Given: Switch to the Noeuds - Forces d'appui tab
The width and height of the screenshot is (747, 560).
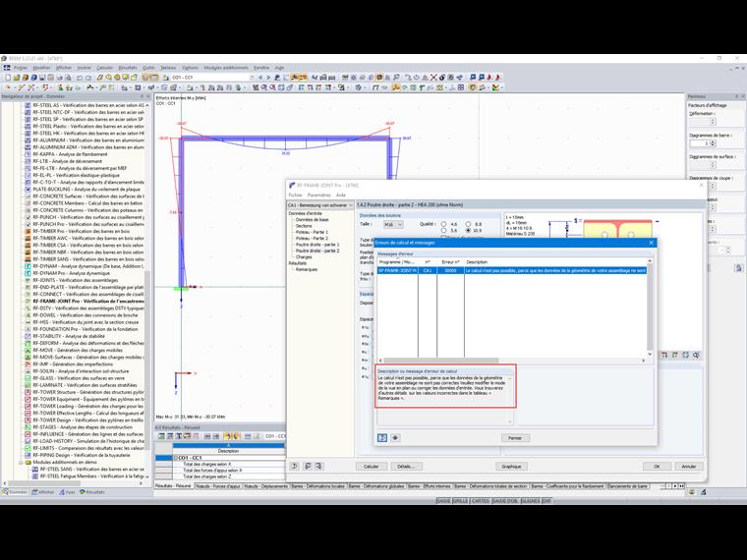Looking at the screenshot, I should tap(218, 486).
